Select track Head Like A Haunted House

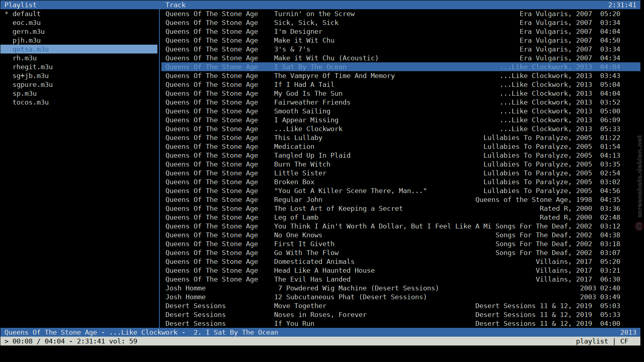[401, 270]
